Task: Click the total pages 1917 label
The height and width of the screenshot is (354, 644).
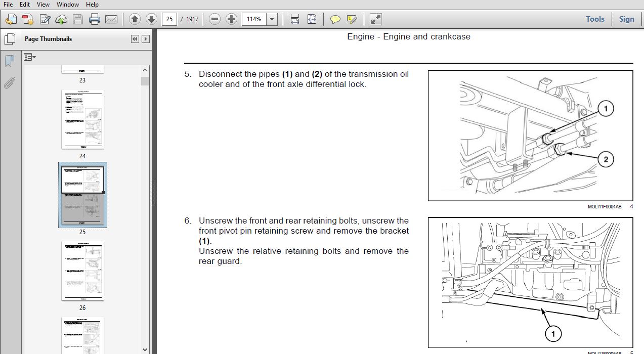Action: (x=192, y=19)
